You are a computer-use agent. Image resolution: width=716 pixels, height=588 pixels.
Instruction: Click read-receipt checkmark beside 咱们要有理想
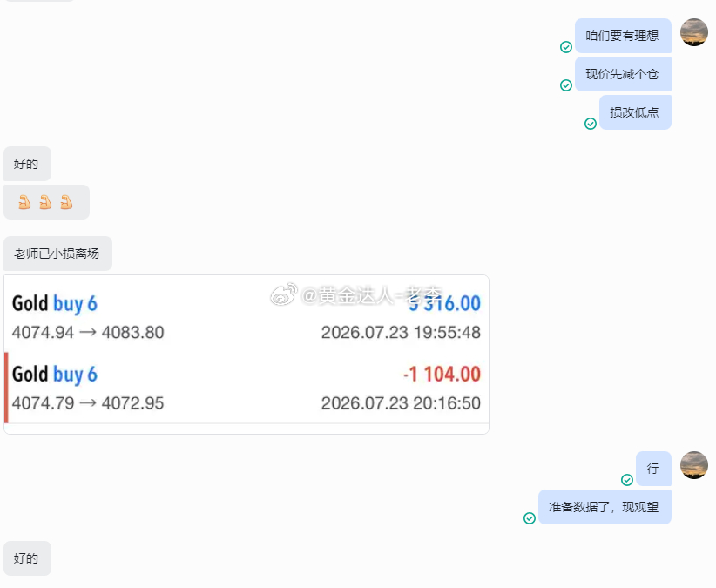(x=566, y=47)
